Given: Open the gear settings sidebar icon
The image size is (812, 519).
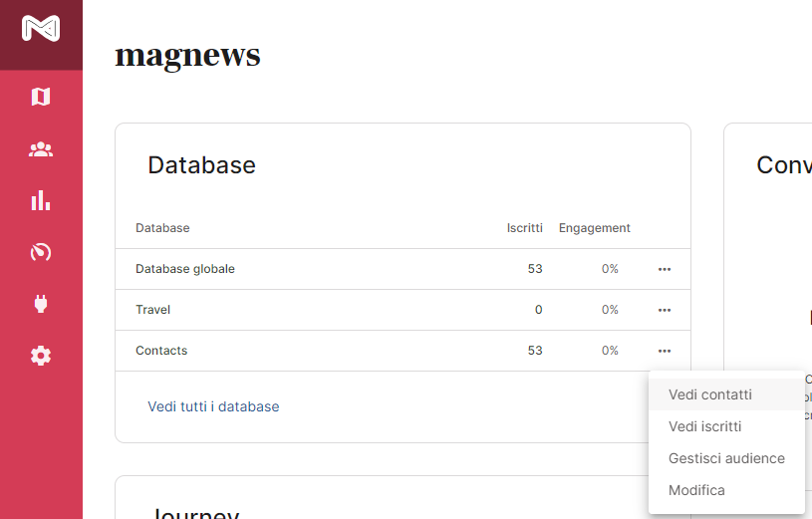Looking at the screenshot, I should pyautogui.click(x=41, y=356).
